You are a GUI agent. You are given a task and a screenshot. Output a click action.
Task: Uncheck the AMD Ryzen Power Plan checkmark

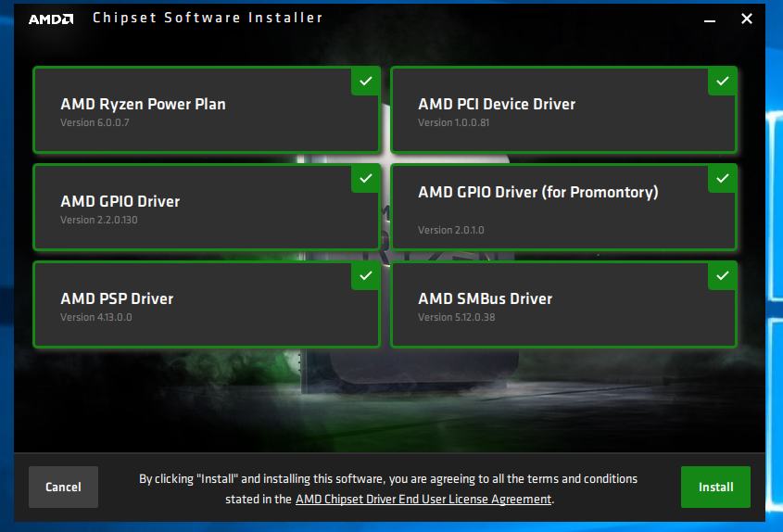click(x=365, y=82)
